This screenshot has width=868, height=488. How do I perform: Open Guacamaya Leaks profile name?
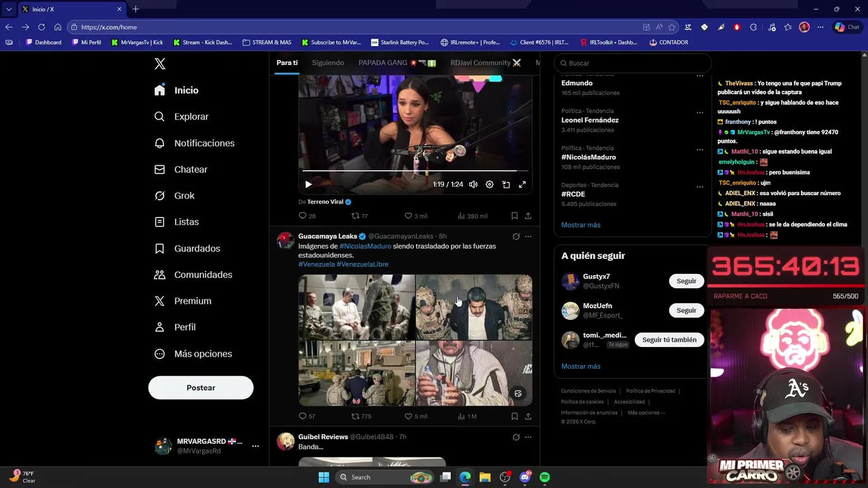(x=328, y=237)
